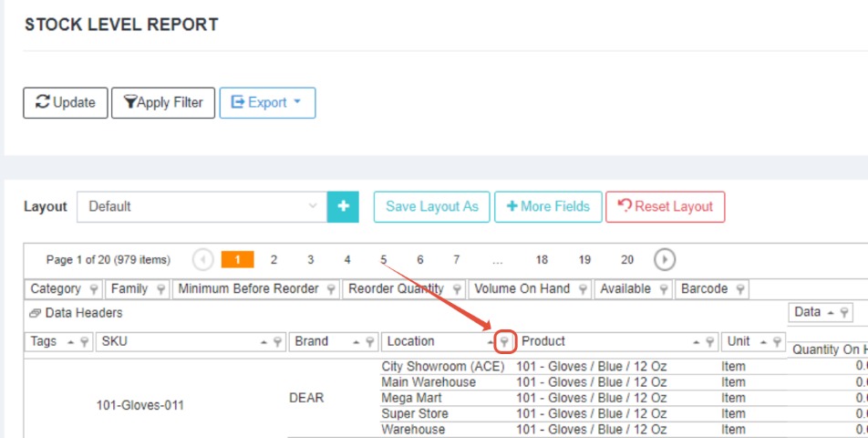Toggle sort arrow on Tags field

70,342
